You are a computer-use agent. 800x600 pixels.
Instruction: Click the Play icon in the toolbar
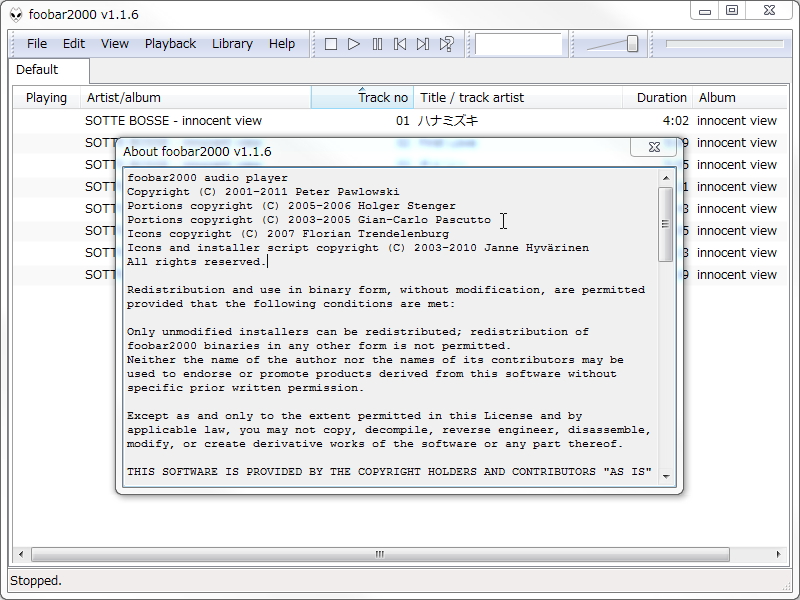[352, 43]
